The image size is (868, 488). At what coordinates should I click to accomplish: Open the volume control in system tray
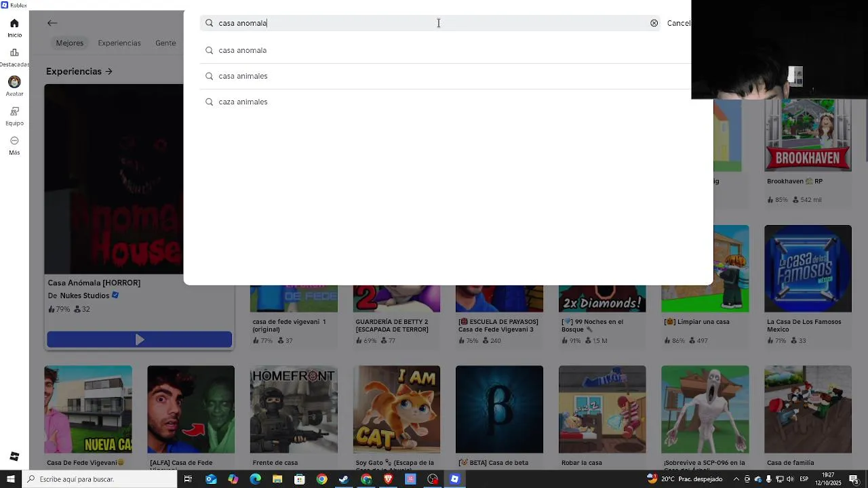790,479
